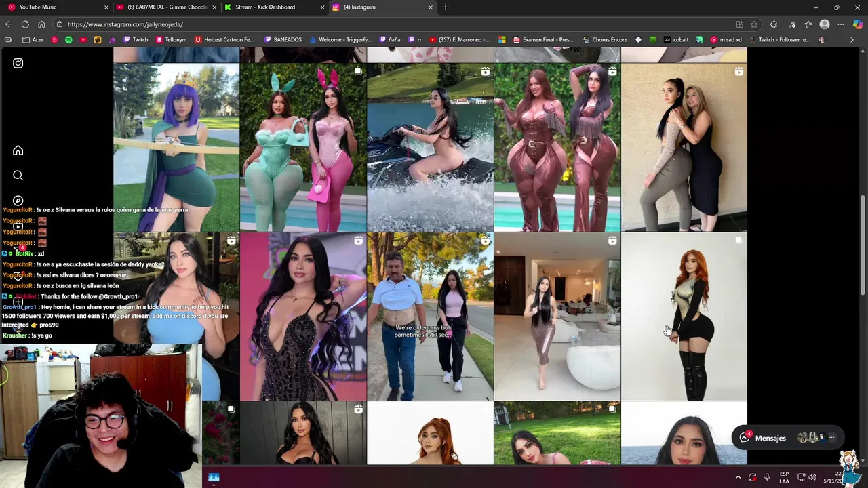Screen dimensions: 868x488
Task: Open Instagram search from the sidebar
Action: pos(18,176)
